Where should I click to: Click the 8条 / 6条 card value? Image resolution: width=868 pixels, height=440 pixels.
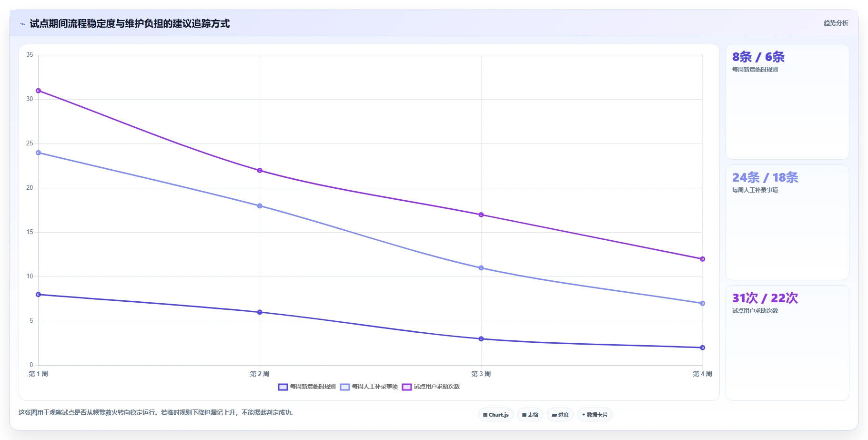pyautogui.click(x=758, y=57)
